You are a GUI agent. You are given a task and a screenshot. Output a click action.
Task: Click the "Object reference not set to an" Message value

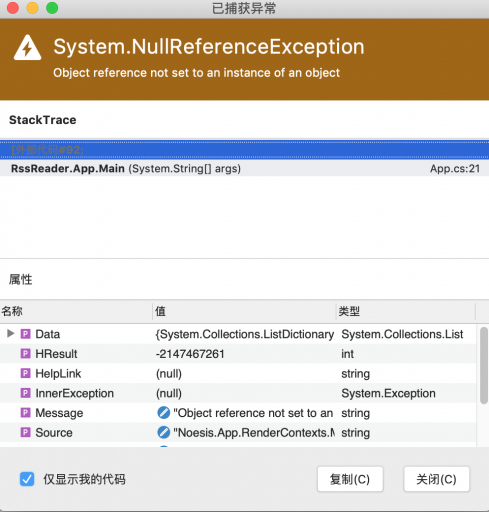coord(253,413)
